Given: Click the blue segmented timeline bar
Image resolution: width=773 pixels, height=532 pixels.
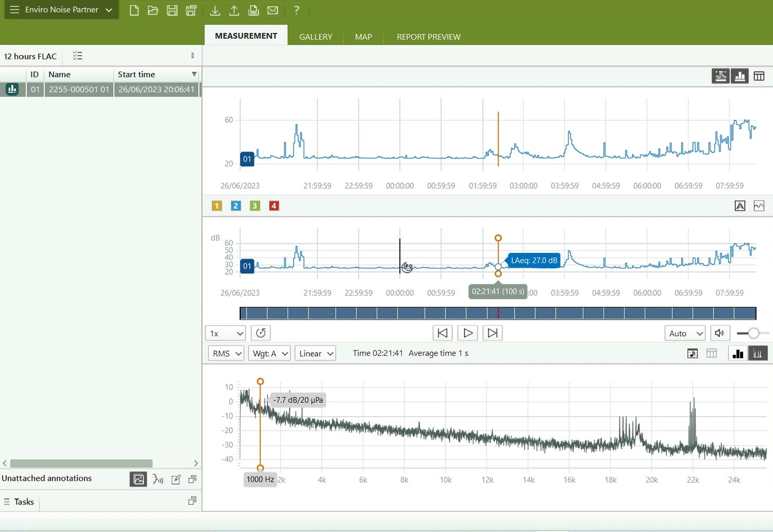Looking at the screenshot, I should click(x=497, y=313).
